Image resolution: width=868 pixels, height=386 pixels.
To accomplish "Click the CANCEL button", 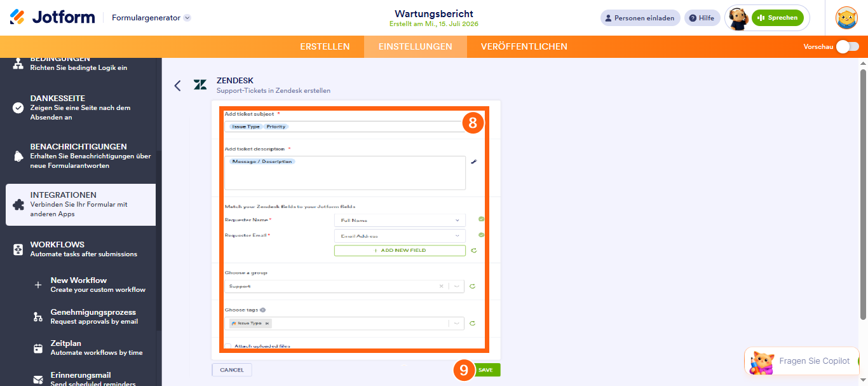I will click(232, 369).
